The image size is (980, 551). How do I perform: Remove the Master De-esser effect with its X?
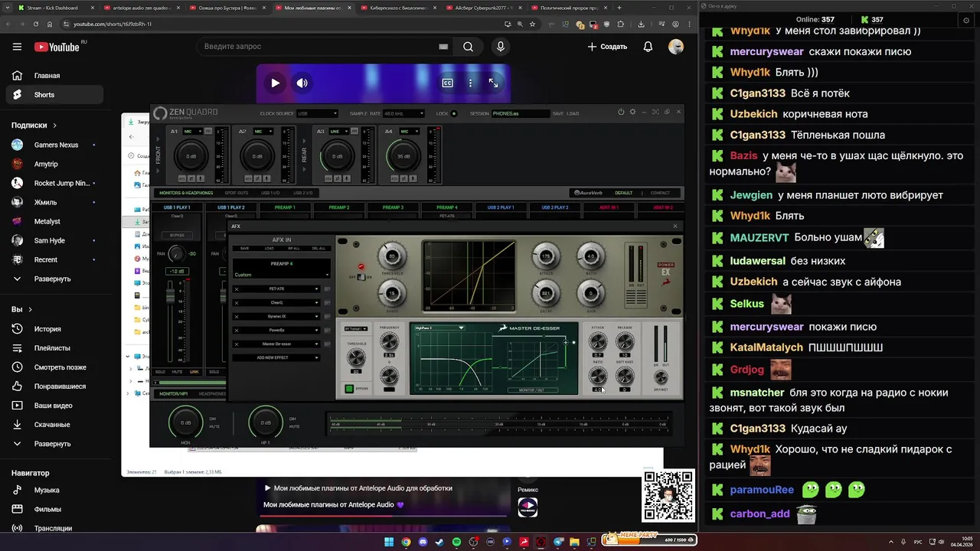click(237, 344)
